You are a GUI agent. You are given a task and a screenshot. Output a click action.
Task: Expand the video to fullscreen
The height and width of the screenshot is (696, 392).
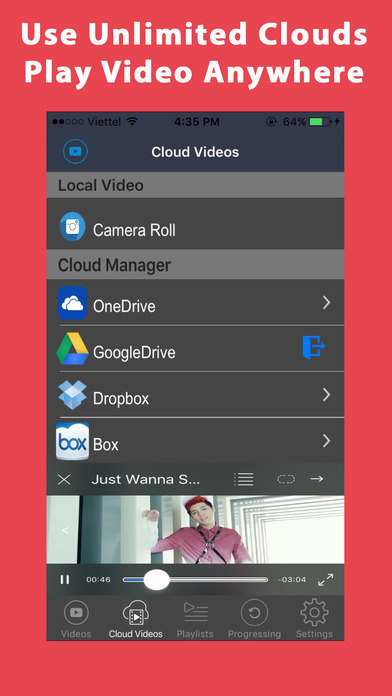pos(325,579)
